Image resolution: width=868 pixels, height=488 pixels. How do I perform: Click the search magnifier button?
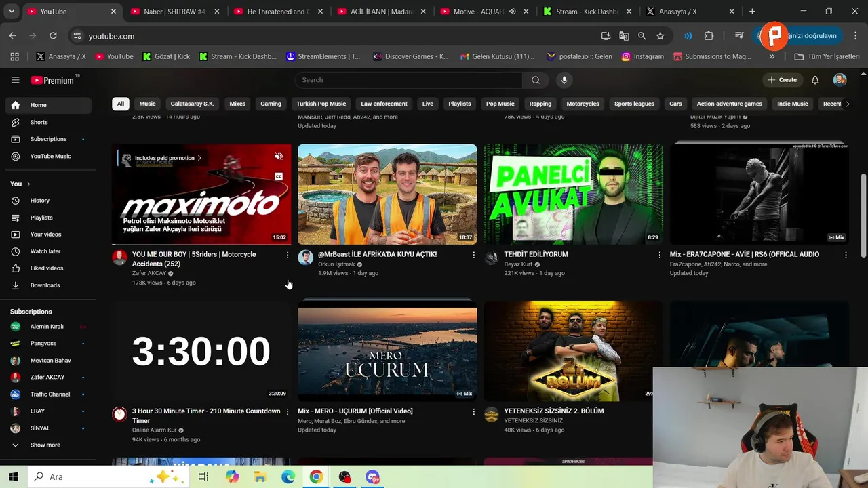[x=536, y=80]
